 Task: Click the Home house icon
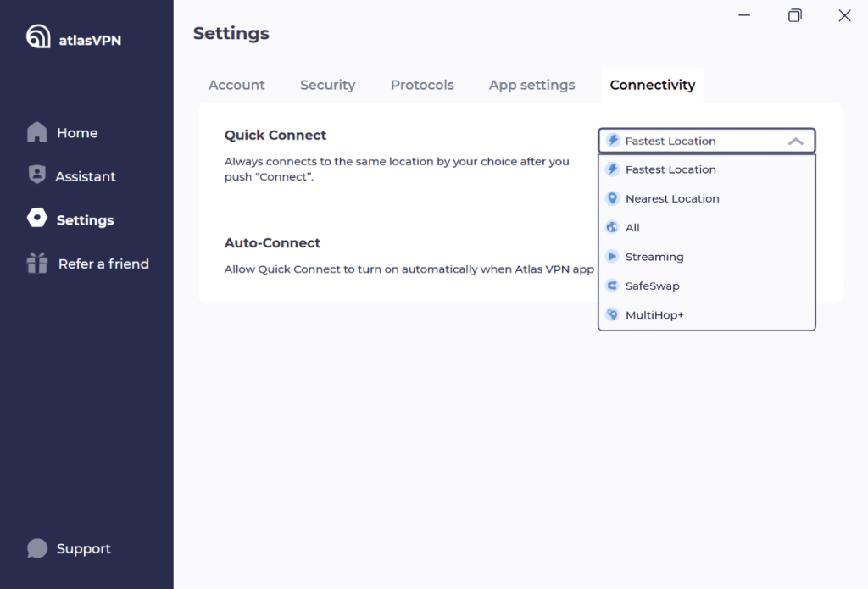tap(37, 131)
